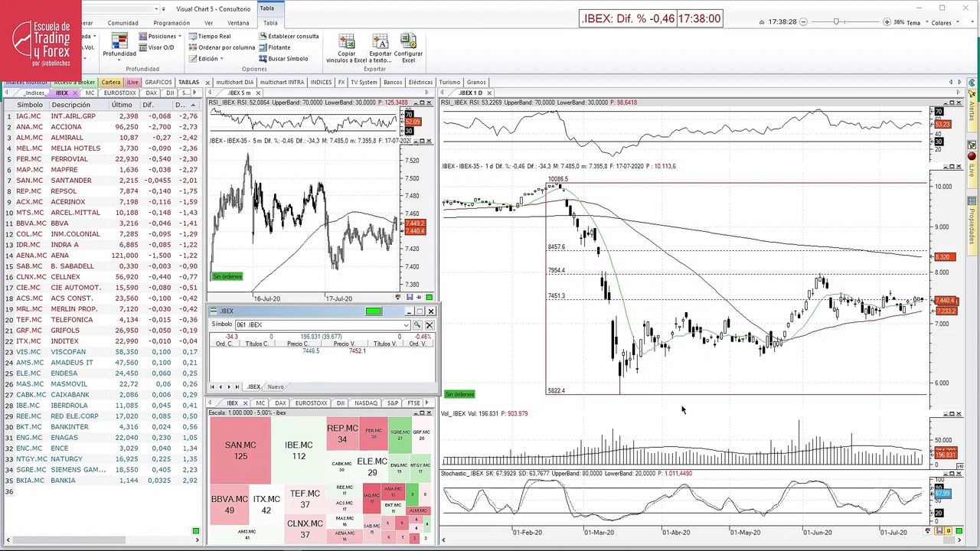Click the save icon below daily chart

(939, 531)
